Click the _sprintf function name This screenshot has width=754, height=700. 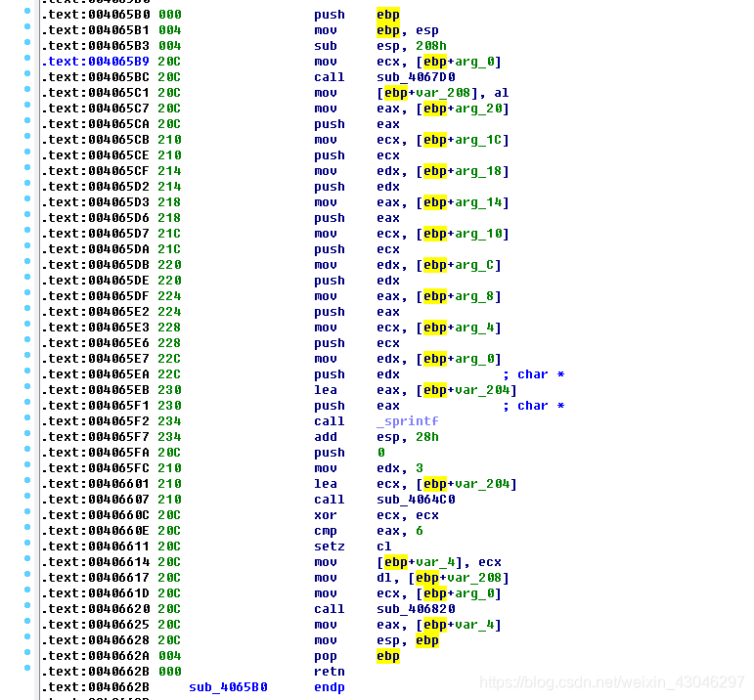point(408,421)
